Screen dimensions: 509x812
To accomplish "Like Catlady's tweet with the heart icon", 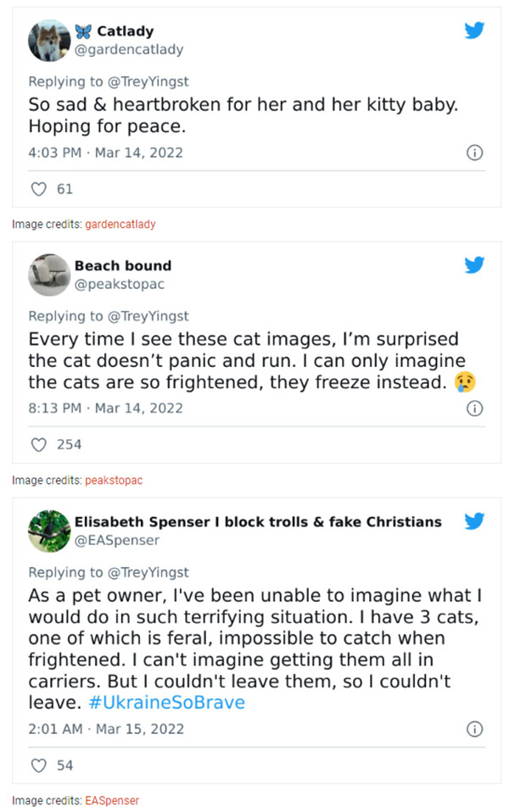I will pos(37,189).
